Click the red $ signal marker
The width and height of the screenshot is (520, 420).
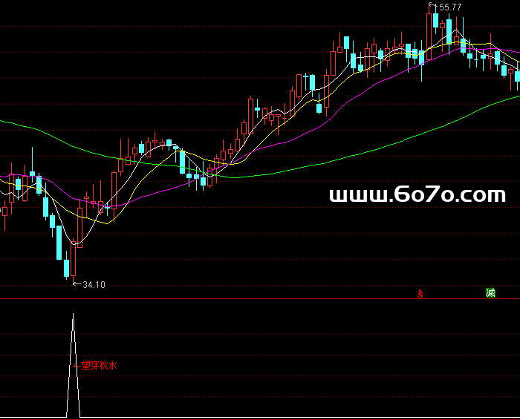pos(420,294)
